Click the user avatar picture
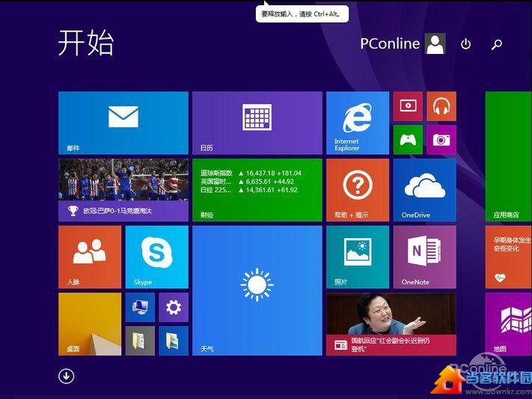This screenshot has width=532, height=399. click(435, 43)
